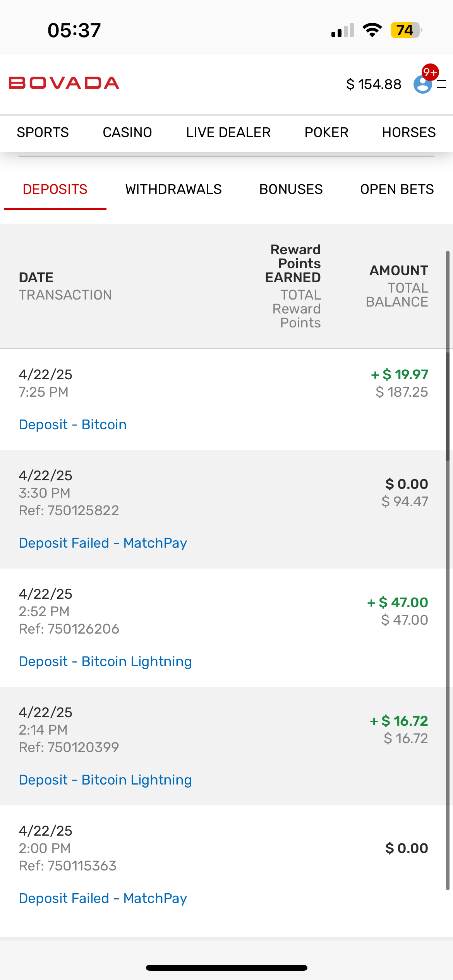Tap the Wi-Fi status icon
This screenshot has height=980, width=453.
tap(372, 30)
